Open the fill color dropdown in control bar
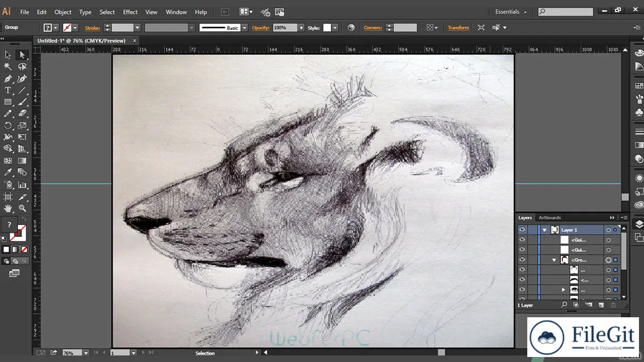644x362 pixels. coord(56,28)
